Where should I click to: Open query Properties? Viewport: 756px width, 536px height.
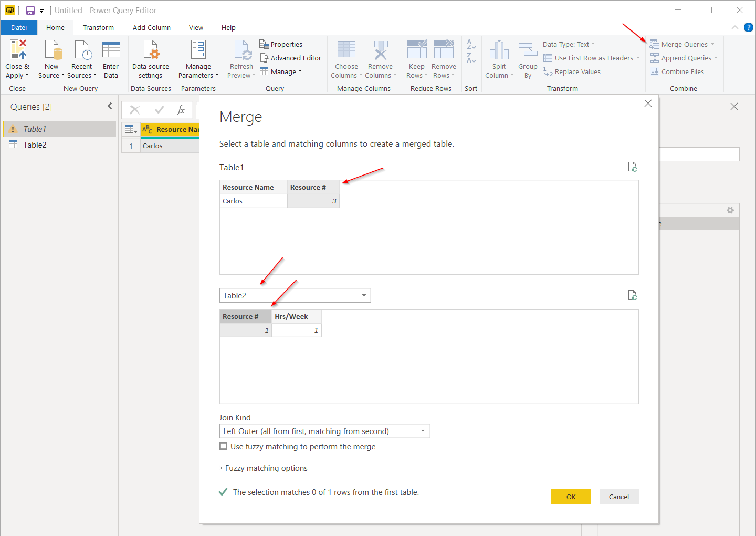tap(281, 44)
